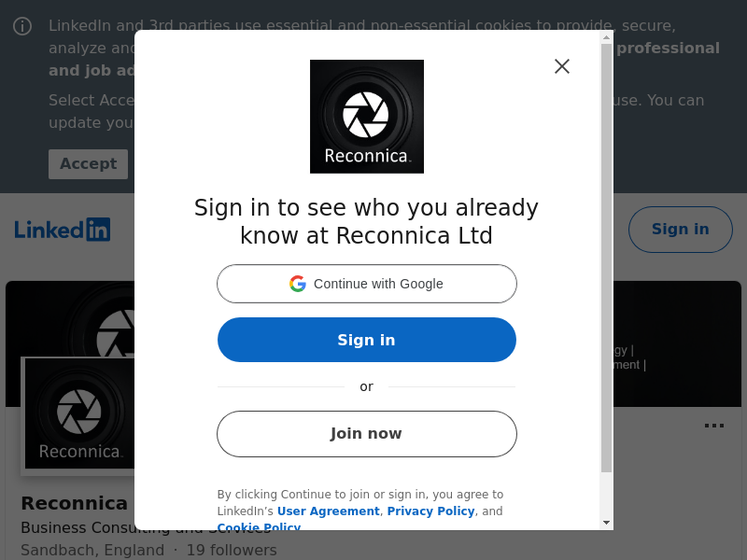Click the LinkedIn logo in the header
Screen dimensions: 747x560
(x=63, y=230)
